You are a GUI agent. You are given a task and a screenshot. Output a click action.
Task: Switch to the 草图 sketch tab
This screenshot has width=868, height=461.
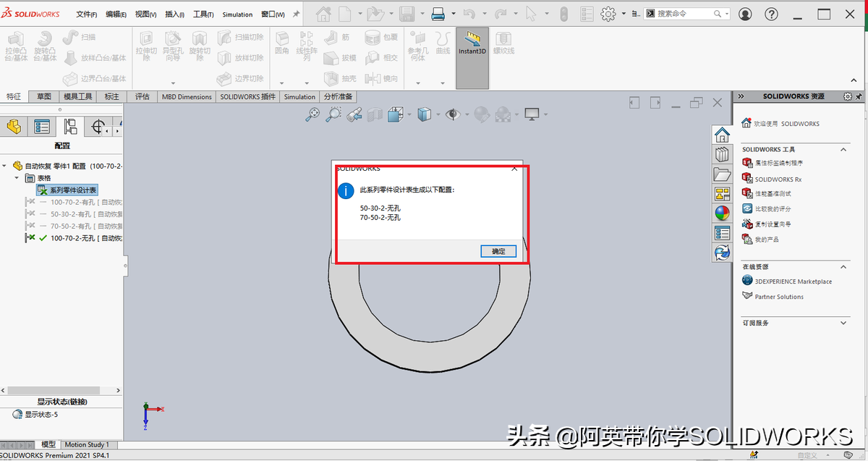coord(44,96)
